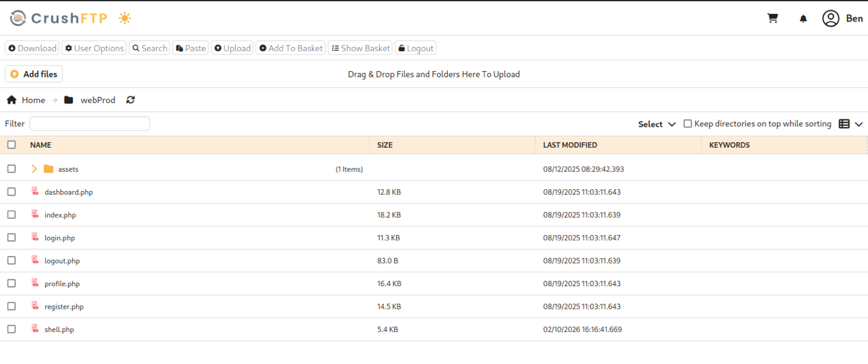The height and width of the screenshot is (364, 868).
Task: Click the refresh icon beside webProd
Action: [x=130, y=100]
